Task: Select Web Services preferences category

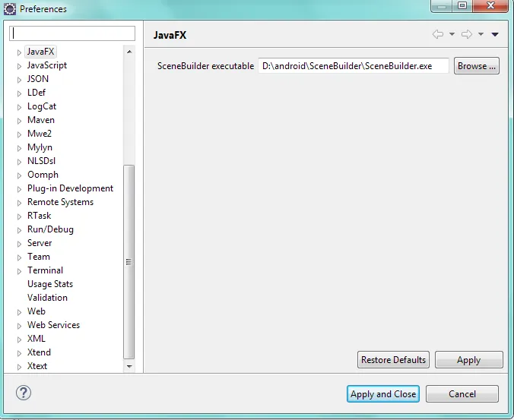Action: pos(53,325)
